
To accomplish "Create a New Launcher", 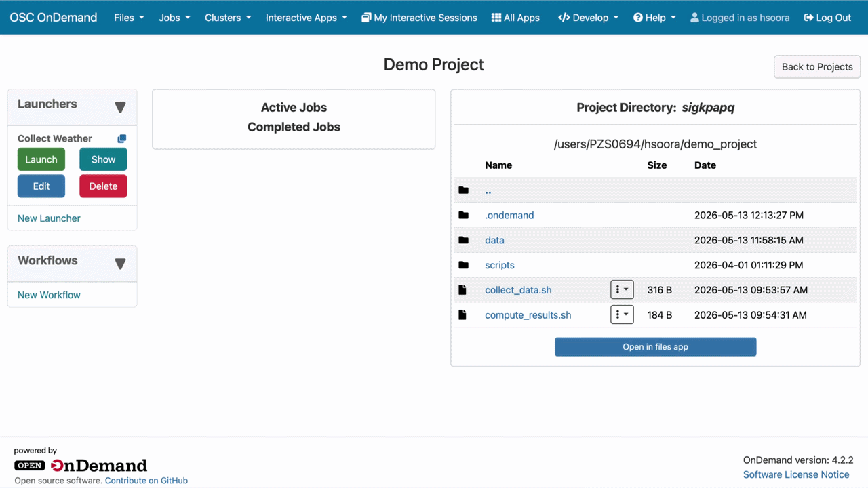I will [49, 218].
